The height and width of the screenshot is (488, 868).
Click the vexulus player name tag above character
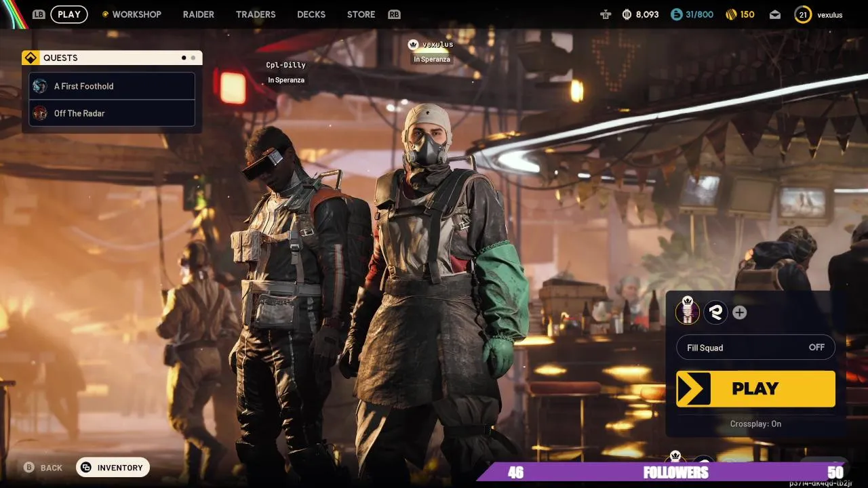point(437,45)
